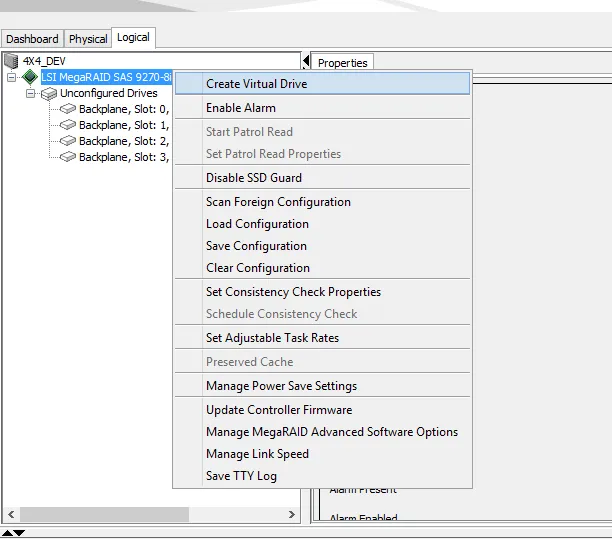Click the green LSI MegaRAID controller icon

pos(30,77)
